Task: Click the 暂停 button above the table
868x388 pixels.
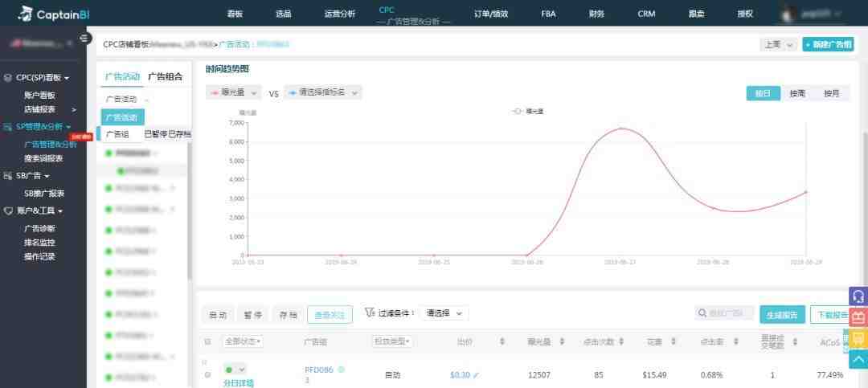Action: (253, 314)
